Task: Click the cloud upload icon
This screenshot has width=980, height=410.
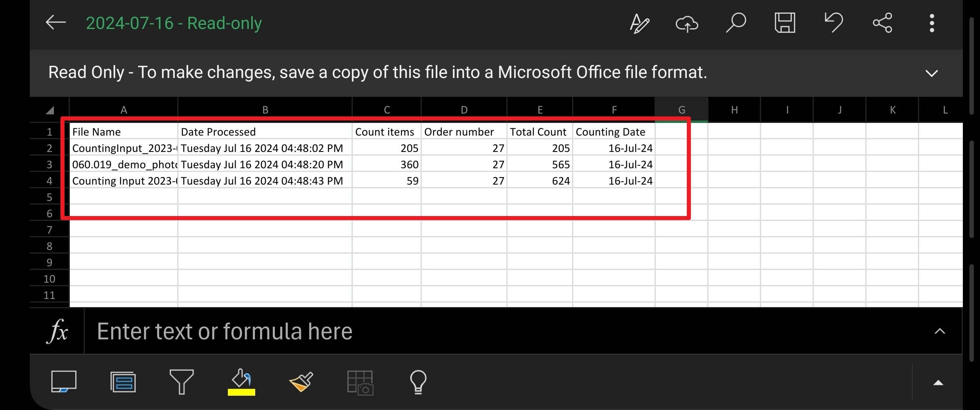Action: (x=687, y=23)
